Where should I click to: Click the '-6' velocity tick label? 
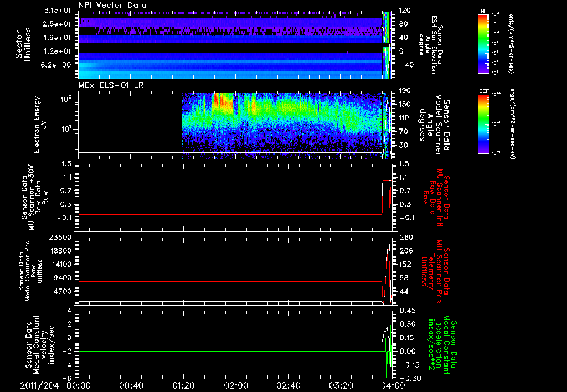pos(68,378)
